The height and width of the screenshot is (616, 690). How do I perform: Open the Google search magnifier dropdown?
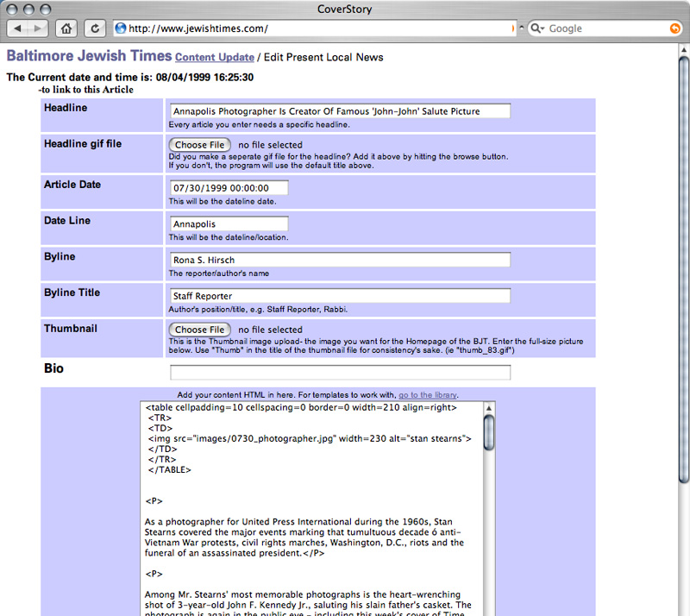point(537,28)
